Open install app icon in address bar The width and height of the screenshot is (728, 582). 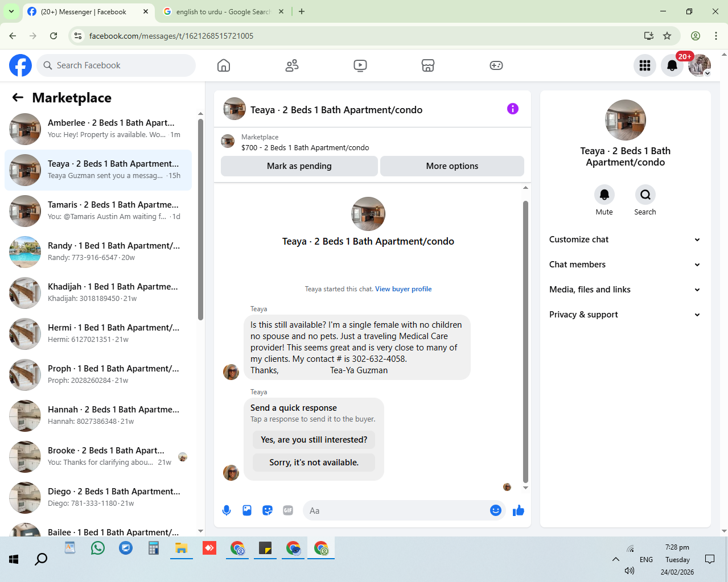tap(649, 36)
